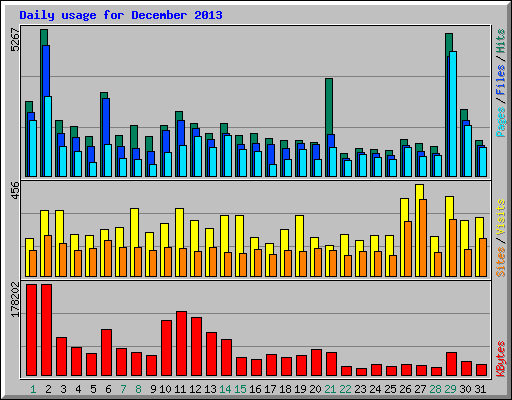The image size is (512, 400).
Task: Click the day 4 label
Action: tap(78, 389)
